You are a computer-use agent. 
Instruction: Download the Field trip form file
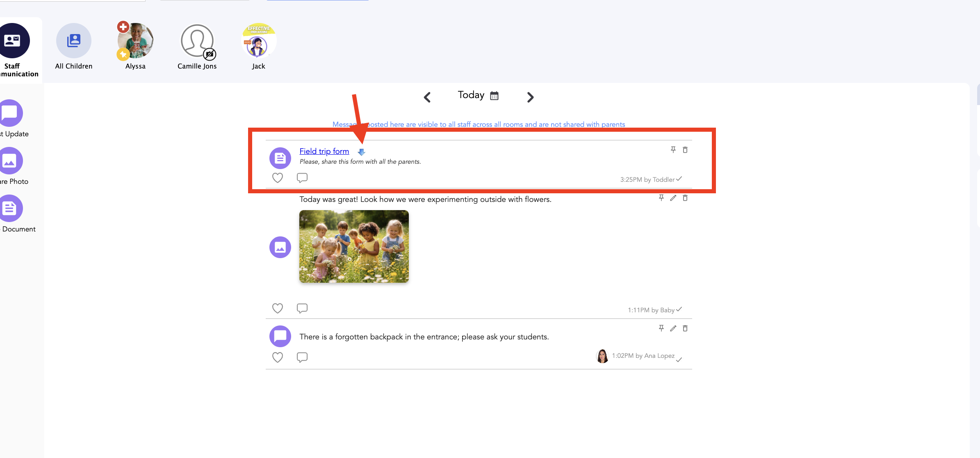[x=361, y=152]
